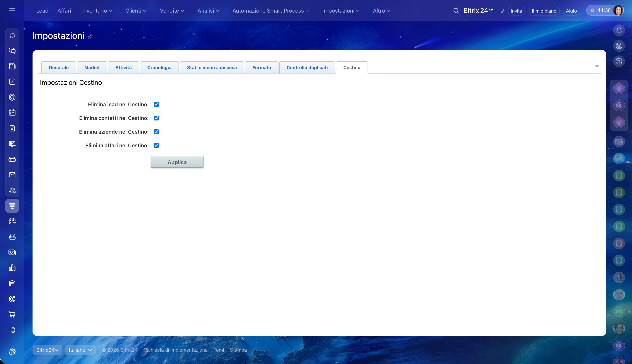632x364 pixels.
Task: Open the Italiano language dropdown
Action: coord(80,350)
